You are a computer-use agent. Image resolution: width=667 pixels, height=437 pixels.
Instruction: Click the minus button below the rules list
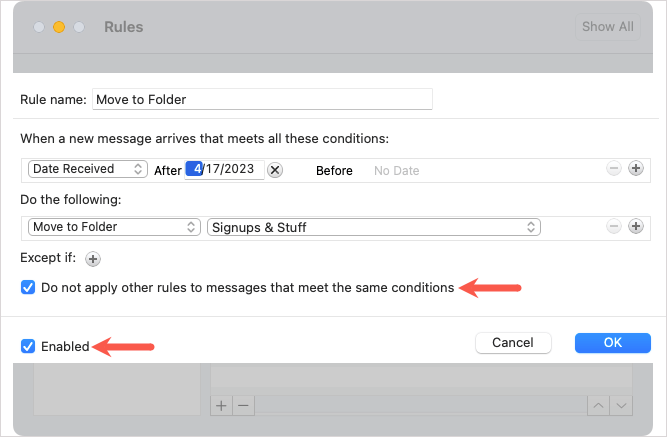pos(243,405)
